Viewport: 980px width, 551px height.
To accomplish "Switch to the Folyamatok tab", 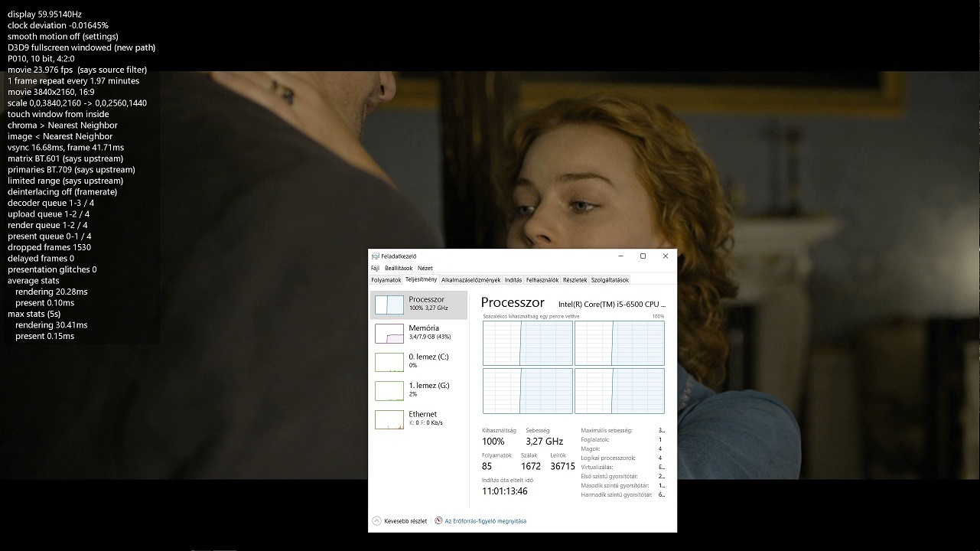I will [x=386, y=280].
